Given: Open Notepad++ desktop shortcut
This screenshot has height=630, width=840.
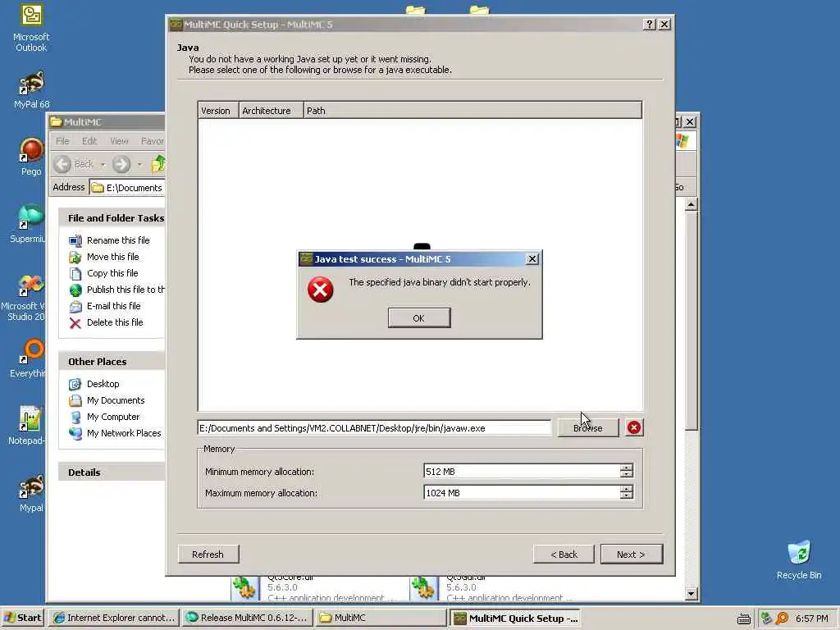Looking at the screenshot, I should (x=27, y=426).
